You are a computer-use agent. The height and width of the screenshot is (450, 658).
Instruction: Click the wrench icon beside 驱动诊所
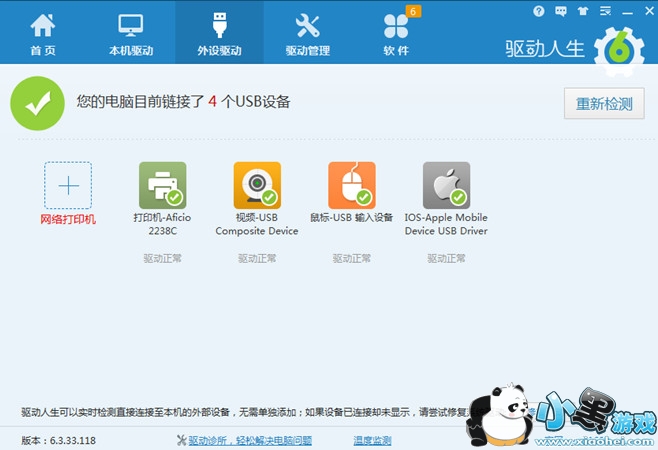click(x=181, y=440)
